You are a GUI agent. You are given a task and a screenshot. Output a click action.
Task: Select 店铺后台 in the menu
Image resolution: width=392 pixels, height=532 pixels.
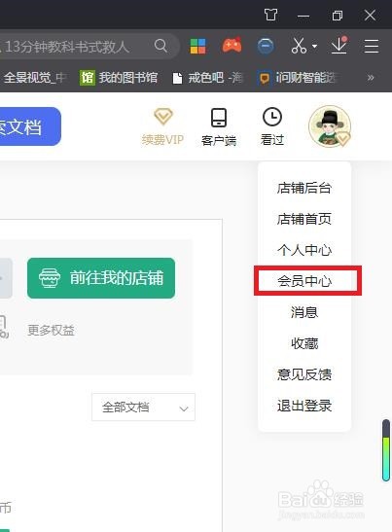[x=304, y=188]
